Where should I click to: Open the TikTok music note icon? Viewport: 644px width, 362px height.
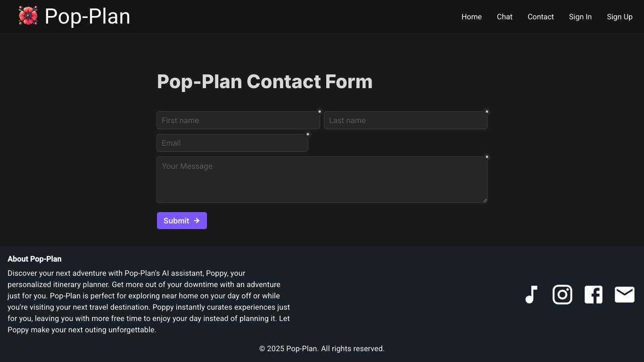(x=531, y=295)
